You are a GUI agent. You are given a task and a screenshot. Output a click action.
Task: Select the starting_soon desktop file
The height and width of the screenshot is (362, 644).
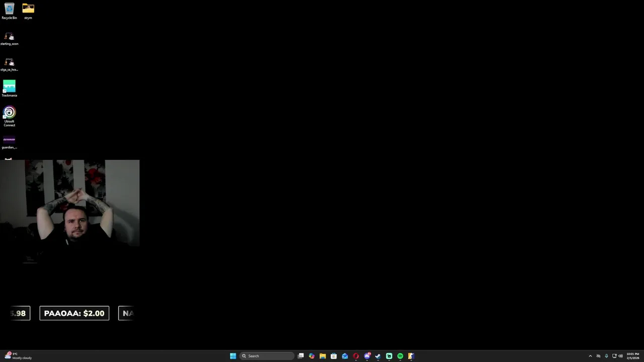point(9,39)
